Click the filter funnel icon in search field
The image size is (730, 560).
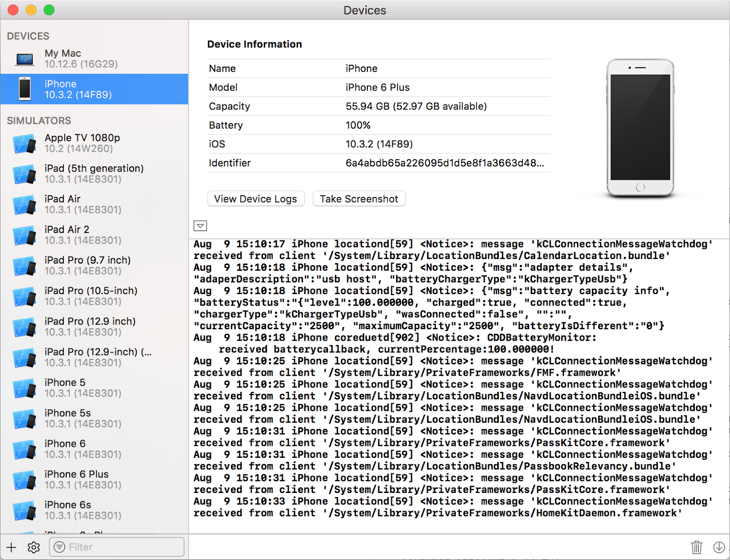pos(59,546)
